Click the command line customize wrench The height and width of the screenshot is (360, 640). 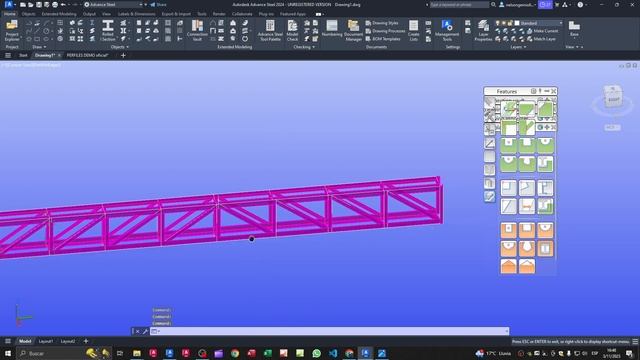[144, 331]
